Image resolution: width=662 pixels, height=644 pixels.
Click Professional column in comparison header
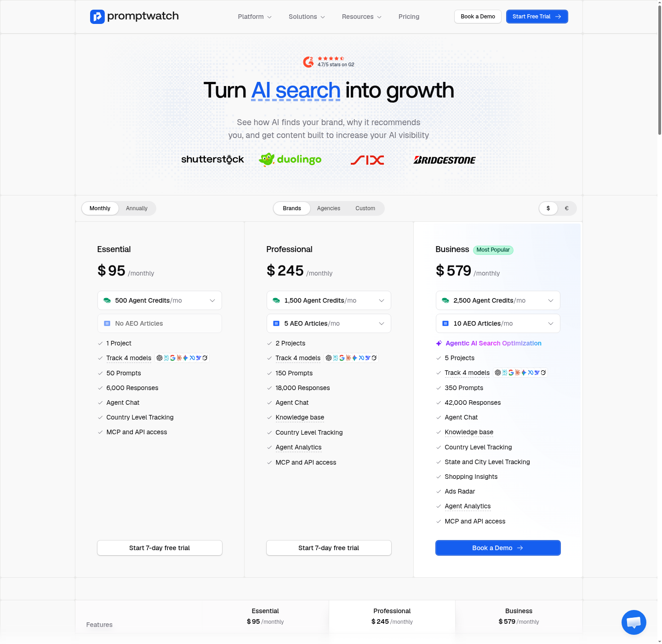[392, 616]
